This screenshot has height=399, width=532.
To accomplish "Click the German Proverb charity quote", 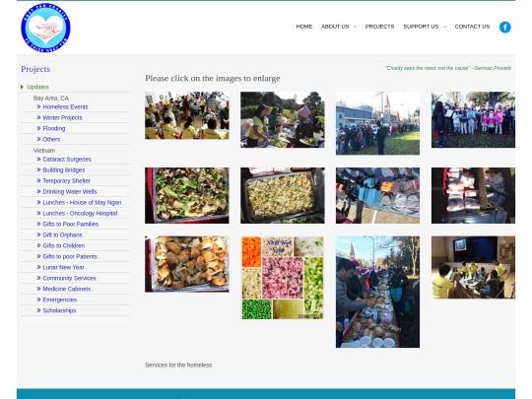I will (x=448, y=68).
